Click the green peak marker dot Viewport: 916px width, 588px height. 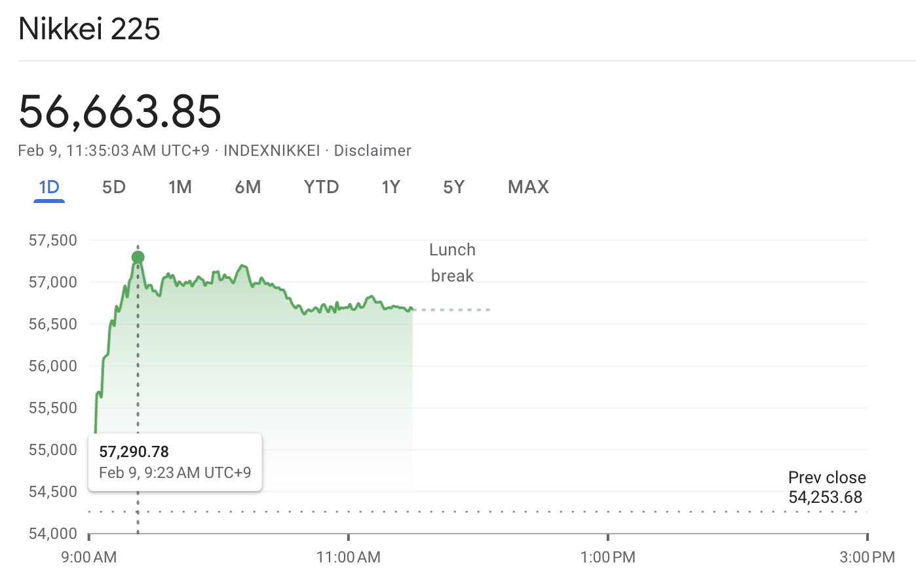click(x=138, y=257)
